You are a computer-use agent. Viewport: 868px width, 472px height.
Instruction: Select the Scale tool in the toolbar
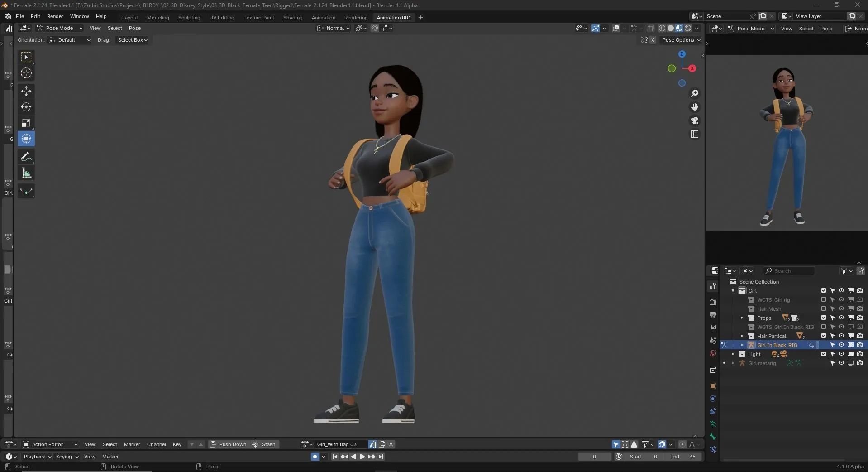click(26, 123)
